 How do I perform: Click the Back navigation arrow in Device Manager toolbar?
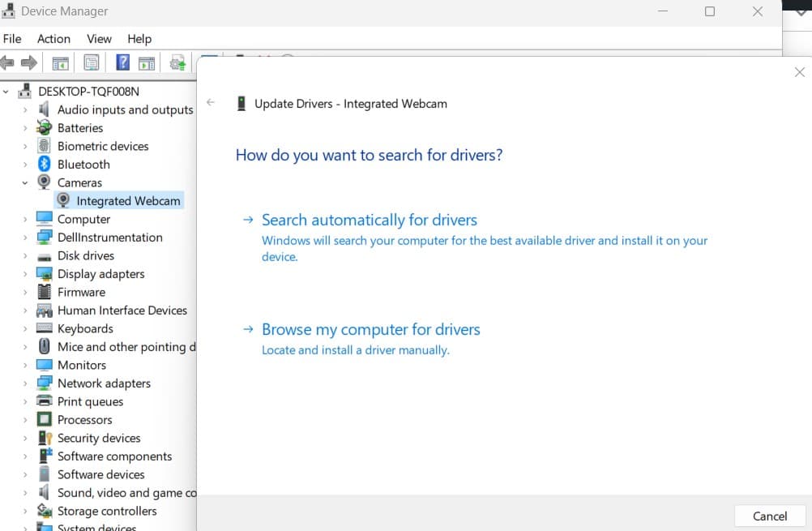[x=7, y=62]
